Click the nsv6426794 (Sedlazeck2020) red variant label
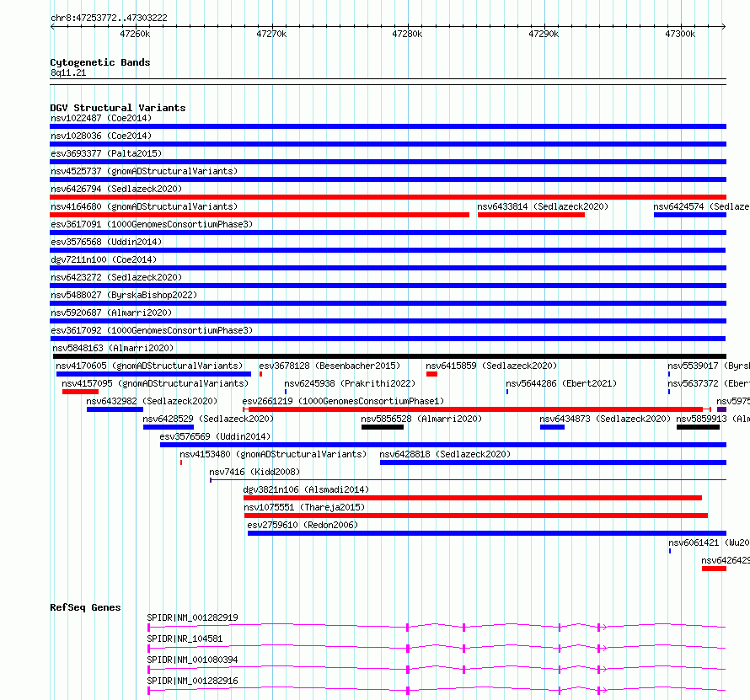This screenshot has height=700, width=750. 116,189
